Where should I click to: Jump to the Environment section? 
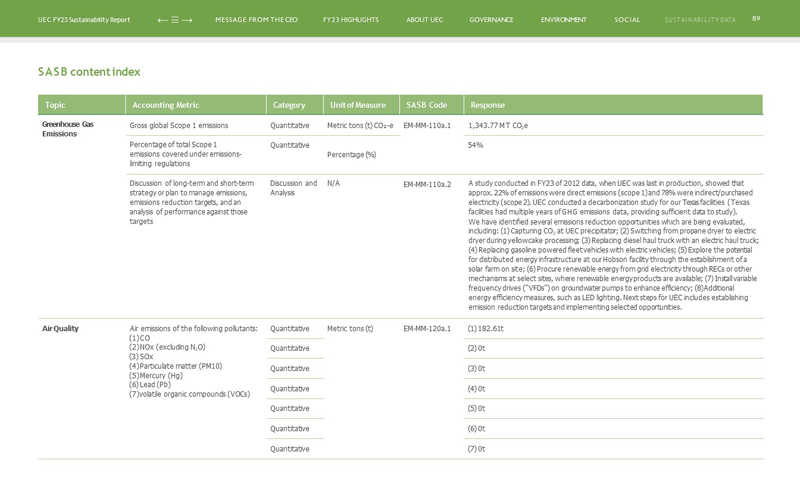[563, 20]
